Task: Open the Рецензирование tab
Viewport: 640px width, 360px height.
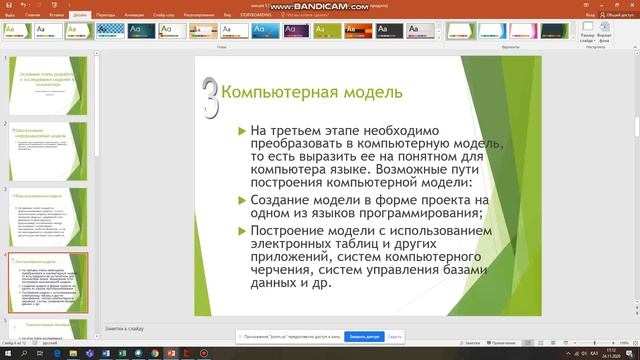Action: [x=199, y=15]
